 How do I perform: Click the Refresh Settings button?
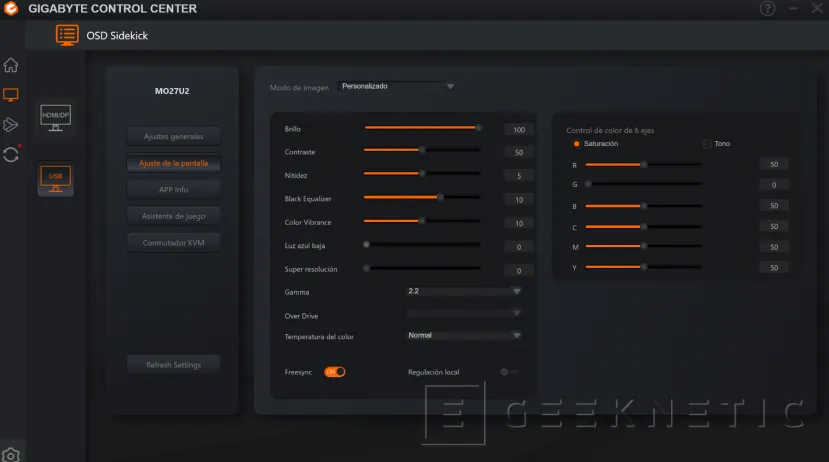[174, 365]
